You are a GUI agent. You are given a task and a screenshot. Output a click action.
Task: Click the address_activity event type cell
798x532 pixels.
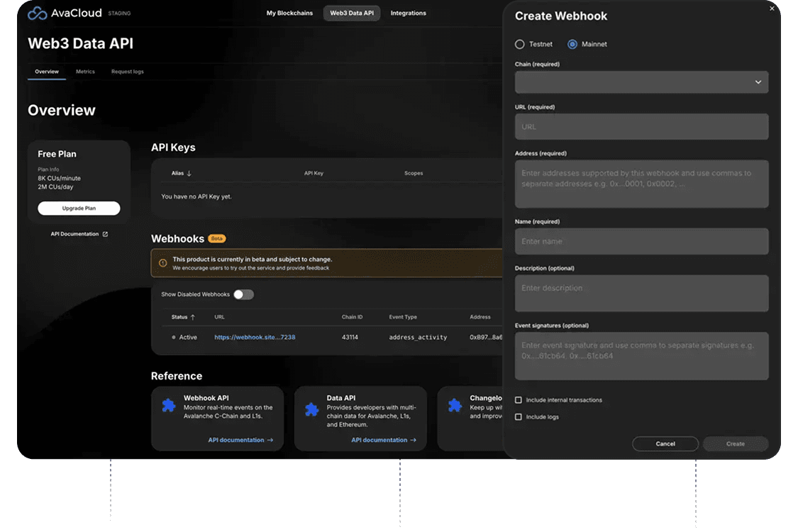(x=418, y=338)
